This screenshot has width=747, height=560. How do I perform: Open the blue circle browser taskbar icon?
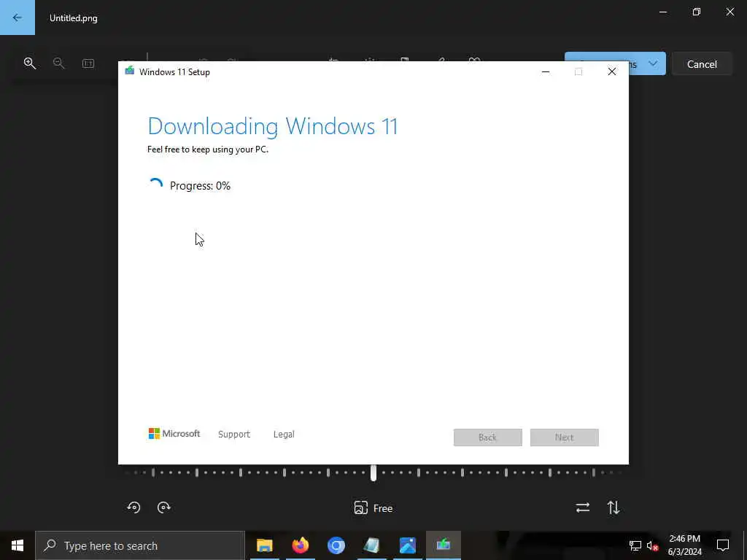tap(336, 545)
